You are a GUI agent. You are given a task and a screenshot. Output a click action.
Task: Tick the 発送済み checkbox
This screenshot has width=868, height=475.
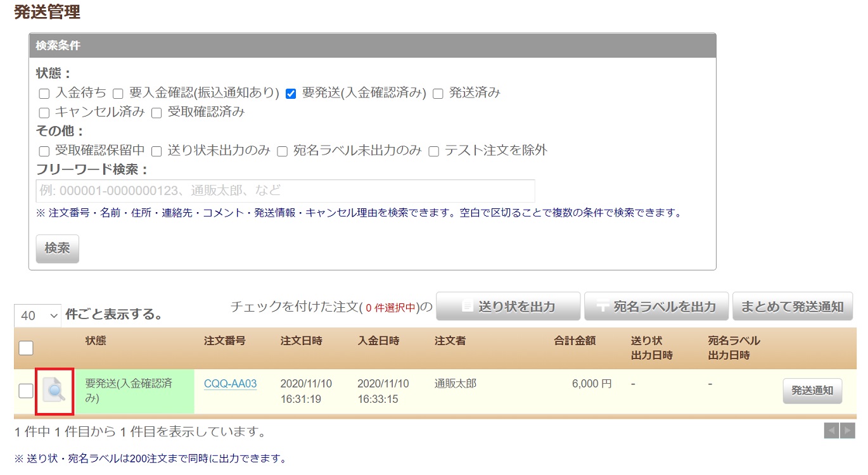pos(438,94)
